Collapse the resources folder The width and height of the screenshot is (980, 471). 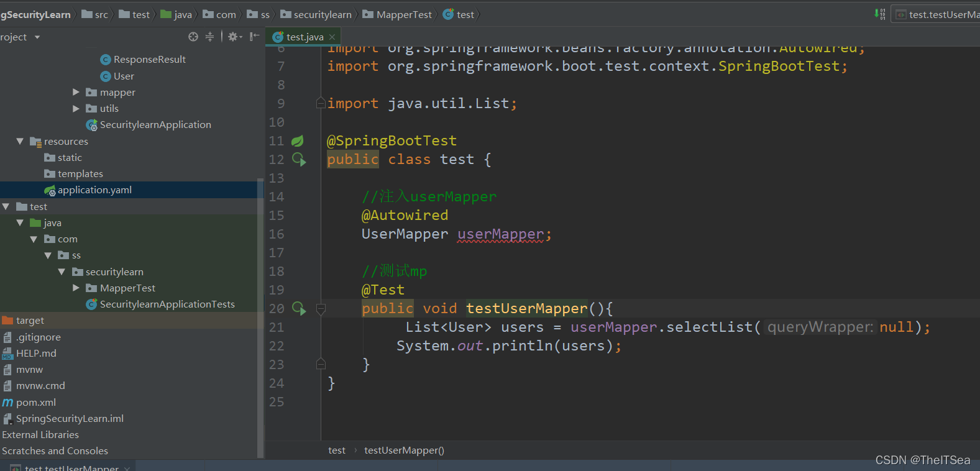click(x=20, y=141)
